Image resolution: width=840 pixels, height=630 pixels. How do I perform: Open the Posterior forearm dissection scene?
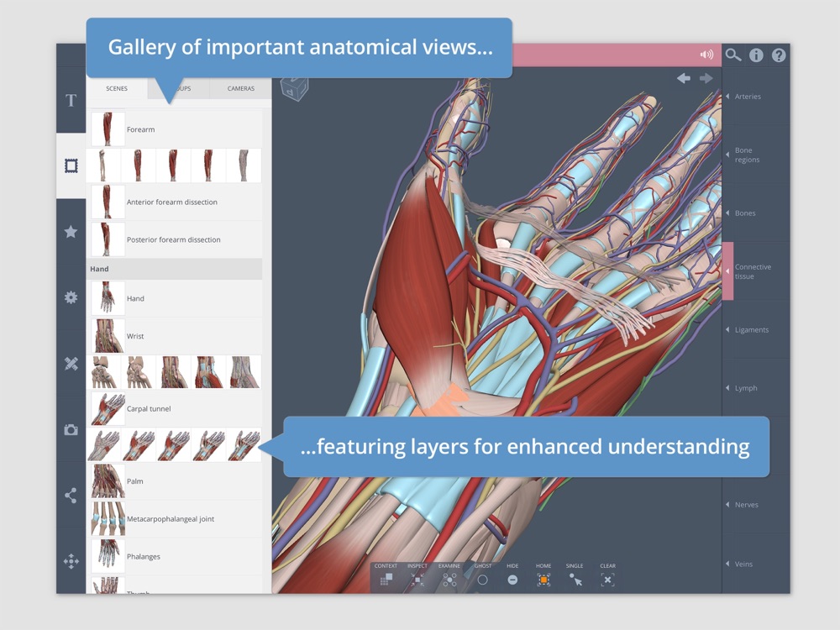pos(175,239)
